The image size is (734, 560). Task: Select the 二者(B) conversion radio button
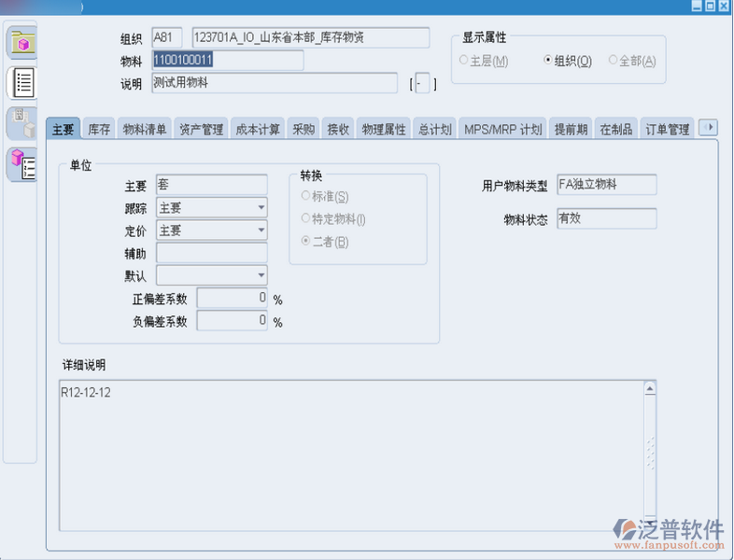click(305, 242)
